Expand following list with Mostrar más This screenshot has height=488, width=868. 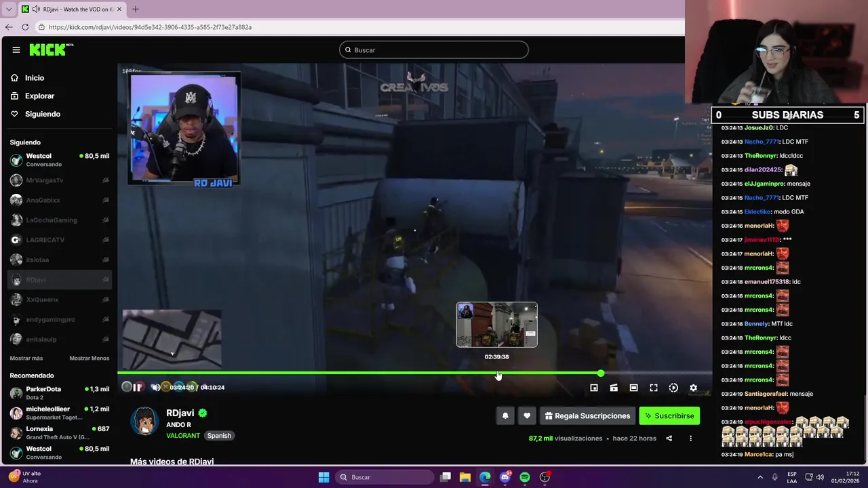point(26,358)
